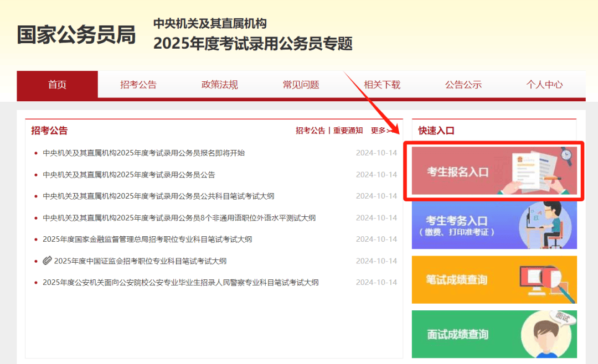
Task: Open the 公安机关人民警察 exam outline link
Action: coord(181,283)
